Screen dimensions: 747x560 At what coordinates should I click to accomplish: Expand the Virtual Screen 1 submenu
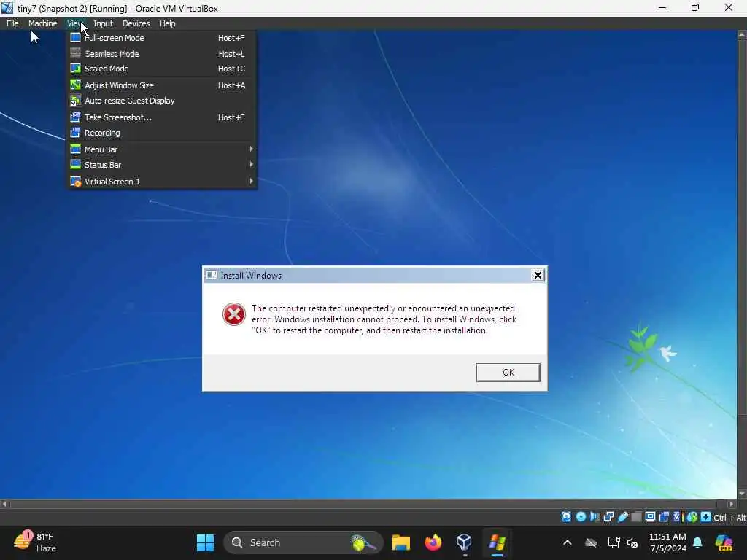click(161, 182)
